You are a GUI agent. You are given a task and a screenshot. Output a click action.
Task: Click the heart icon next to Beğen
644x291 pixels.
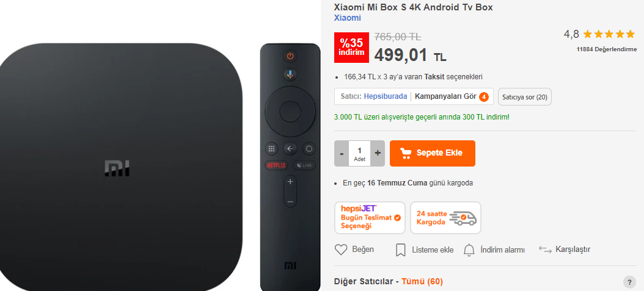[x=341, y=250]
